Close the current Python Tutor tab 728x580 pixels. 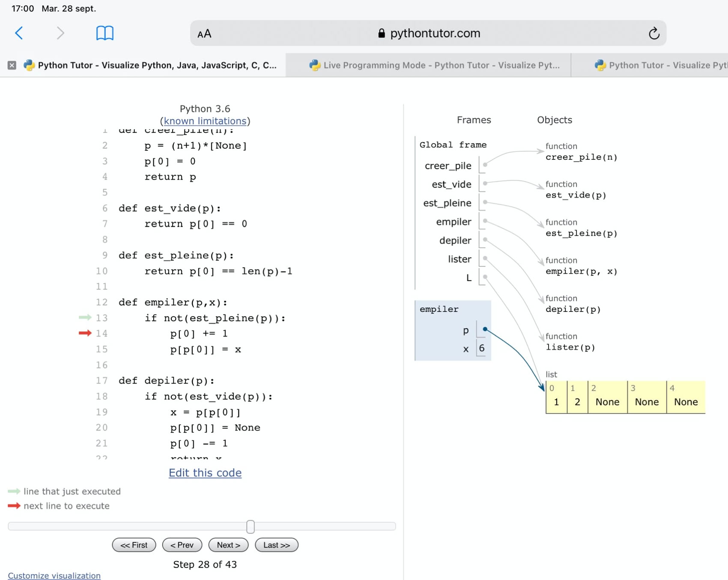(x=12, y=65)
